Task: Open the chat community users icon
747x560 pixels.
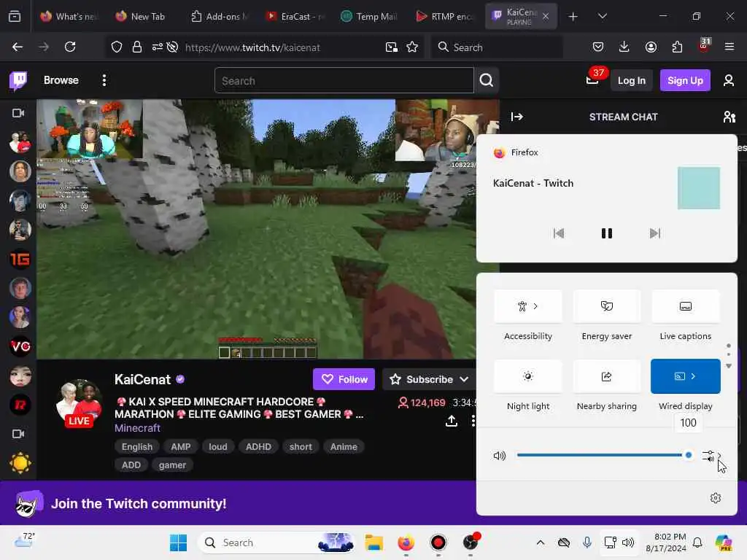Action: tap(729, 117)
